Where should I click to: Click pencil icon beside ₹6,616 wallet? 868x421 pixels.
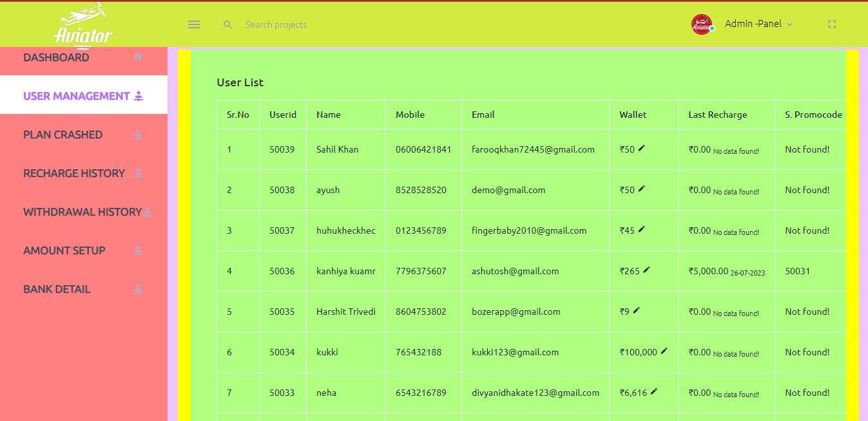(x=654, y=392)
